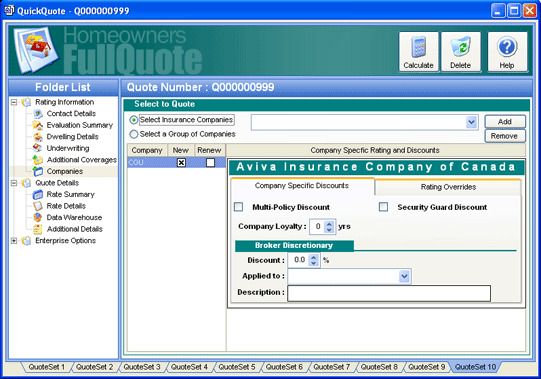
Task: Enable Multi-Policy Discount checkbox
Action: tap(238, 207)
